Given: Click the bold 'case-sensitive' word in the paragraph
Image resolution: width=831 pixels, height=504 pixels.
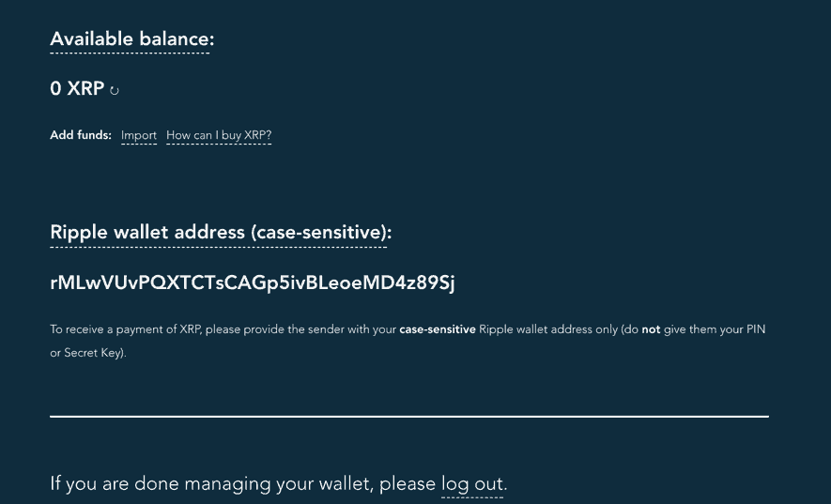Looking at the screenshot, I should pyautogui.click(x=438, y=329).
